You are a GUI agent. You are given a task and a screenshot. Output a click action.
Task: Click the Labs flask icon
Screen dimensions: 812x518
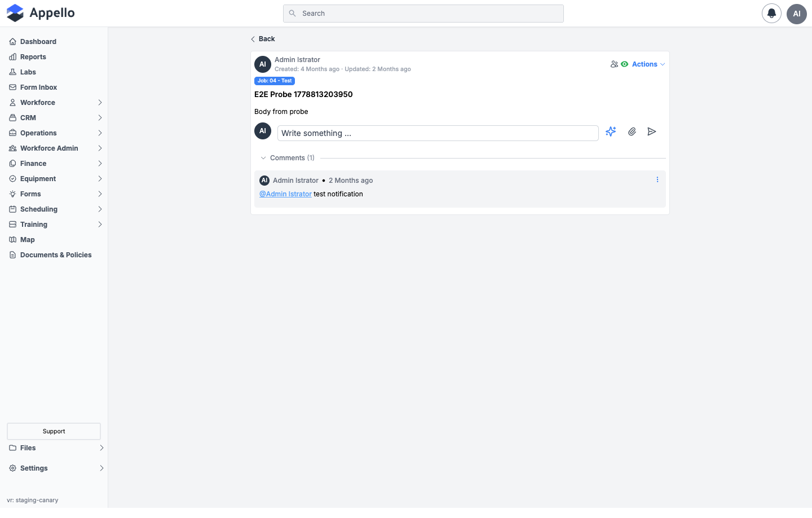click(x=12, y=72)
